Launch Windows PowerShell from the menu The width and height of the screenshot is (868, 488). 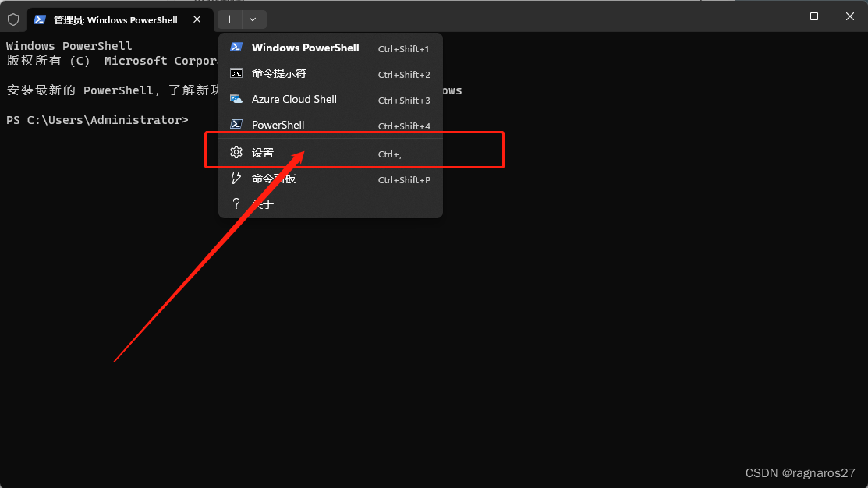tap(305, 48)
